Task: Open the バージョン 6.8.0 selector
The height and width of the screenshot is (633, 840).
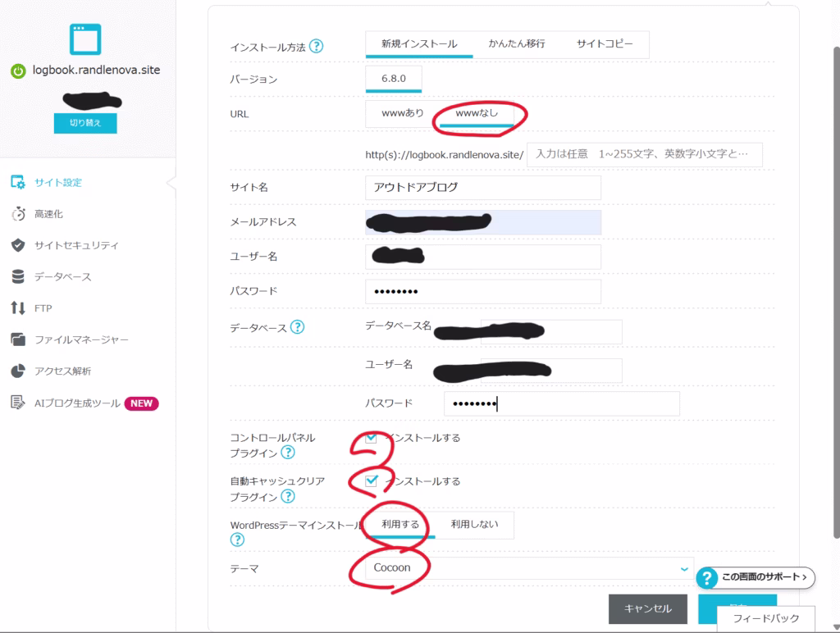Action: 394,79
